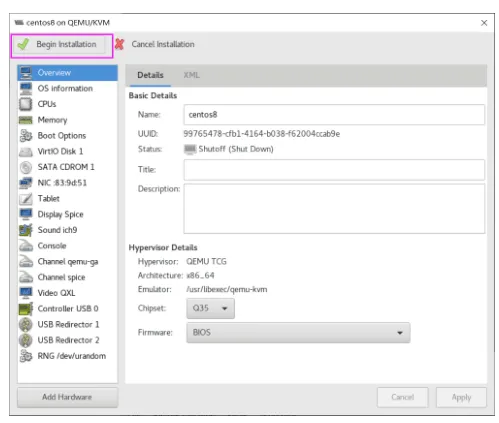The width and height of the screenshot is (499, 423).
Task: Expand the BIOS Firmware dropdown
Action: click(x=298, y=332)
